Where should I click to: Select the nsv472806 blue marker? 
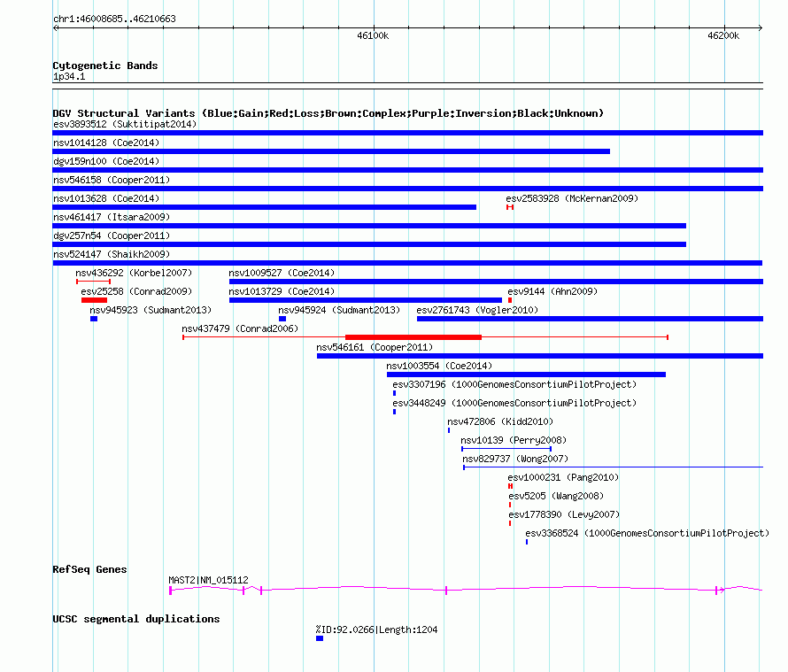(449, 430)
